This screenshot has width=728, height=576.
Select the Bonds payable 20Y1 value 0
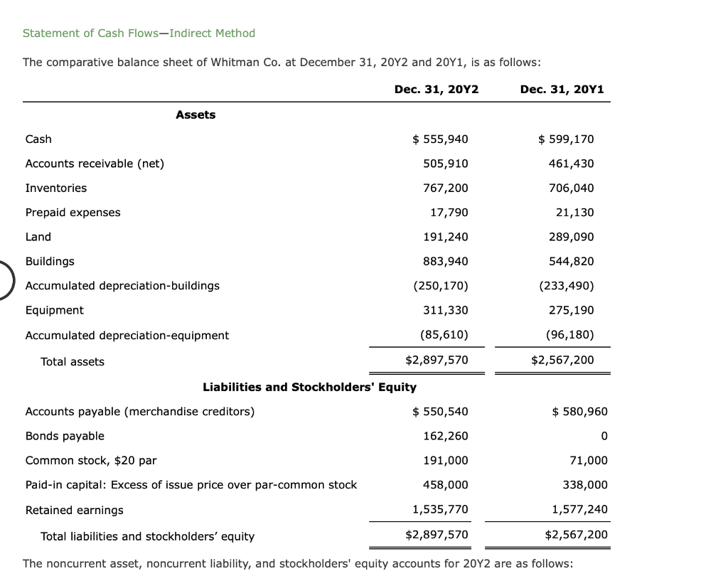pyautogui.click(x=604, y=436)
